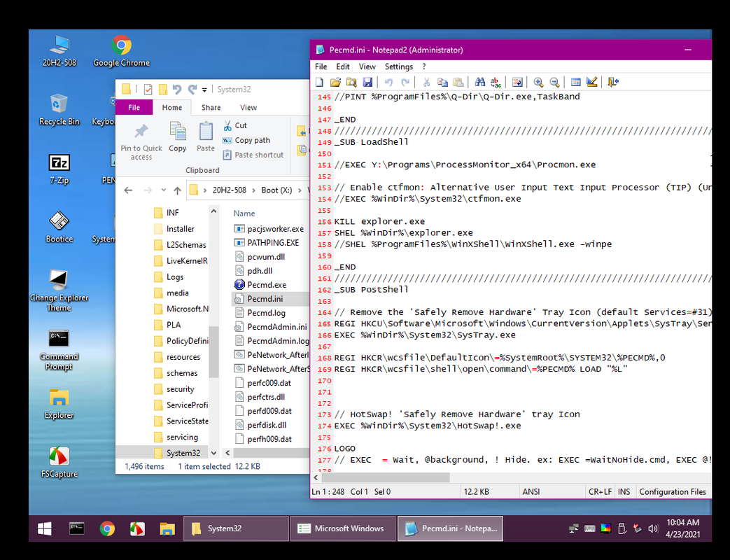The height and width of the screenshot is (560, 730).
Task: Open customize schemes pencil-ruler icon
Action: (591, 83)
